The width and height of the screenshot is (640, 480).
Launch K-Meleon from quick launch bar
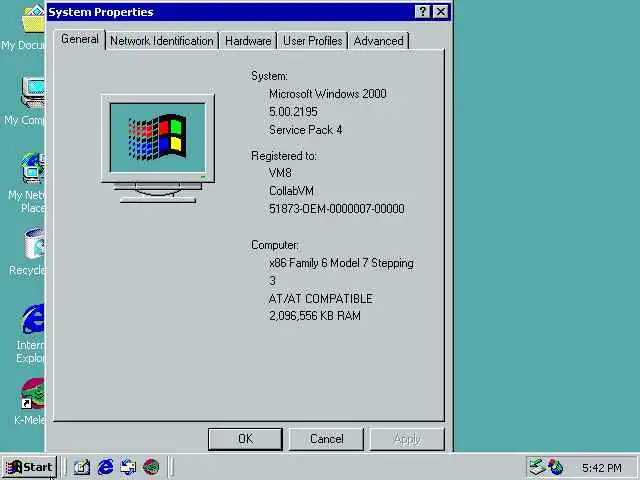pos(151,467)
